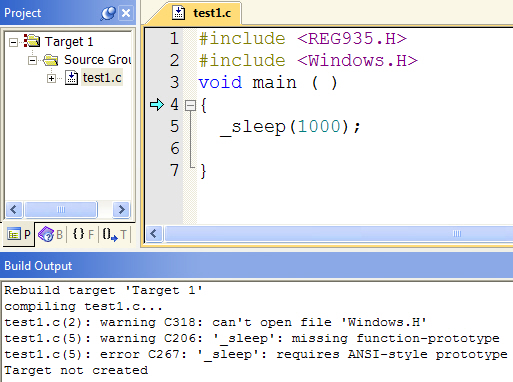Expand the test1.c tree node
The image size is (513, 382).
(x=51, y=78)
